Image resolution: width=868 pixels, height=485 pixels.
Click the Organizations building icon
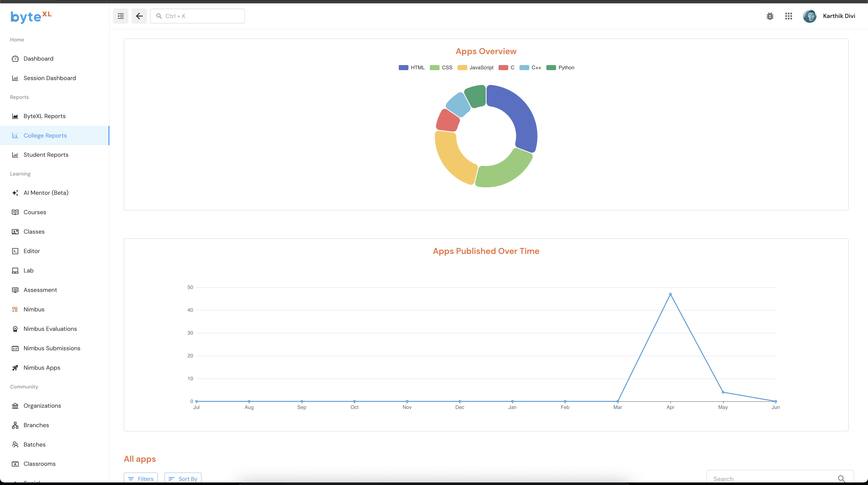tap(15, 406)
